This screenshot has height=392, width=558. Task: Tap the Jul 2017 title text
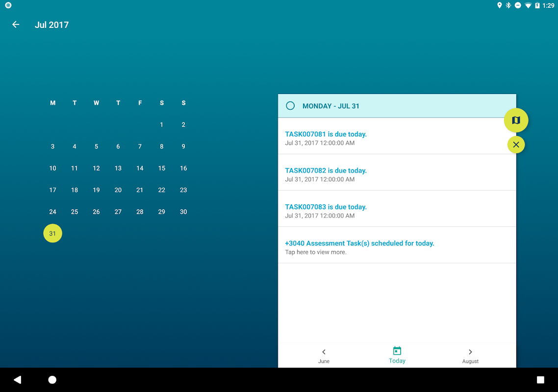pos(51,25)
